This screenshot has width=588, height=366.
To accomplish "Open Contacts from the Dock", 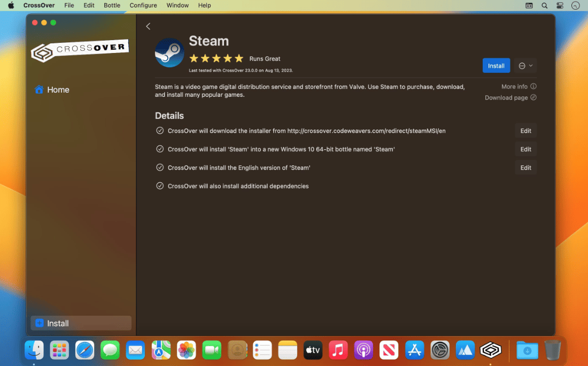I will (237, 350).
